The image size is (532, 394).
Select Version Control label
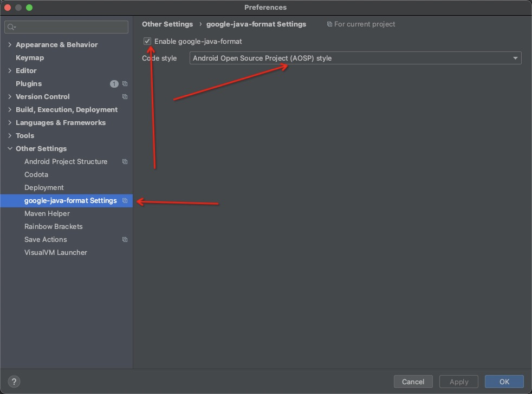(43, 97)
